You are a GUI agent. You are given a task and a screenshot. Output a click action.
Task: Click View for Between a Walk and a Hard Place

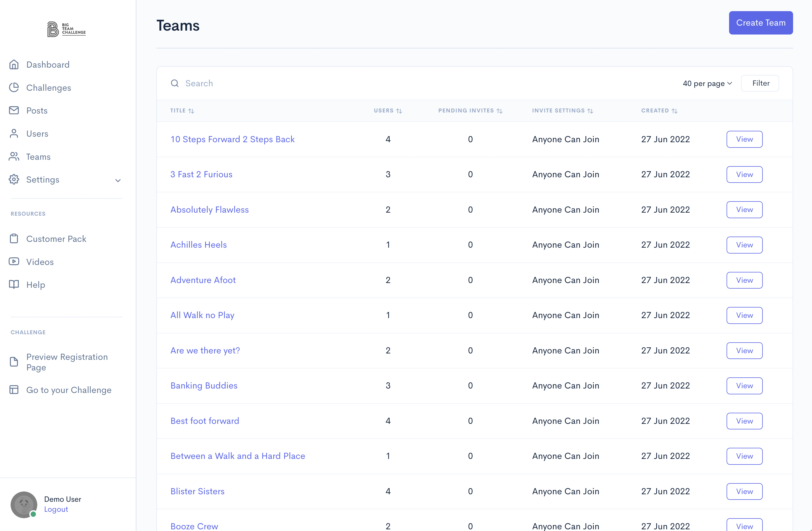(744, 456)
